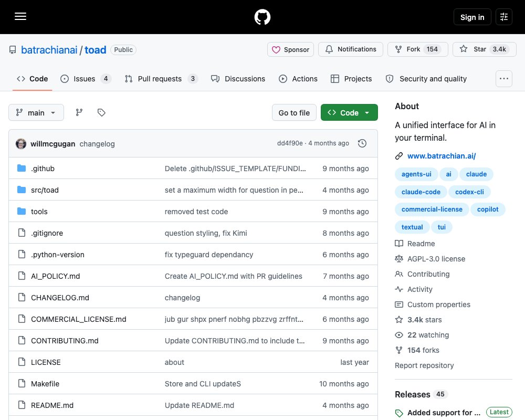Open the Security and quality tab

click(426, 79)
